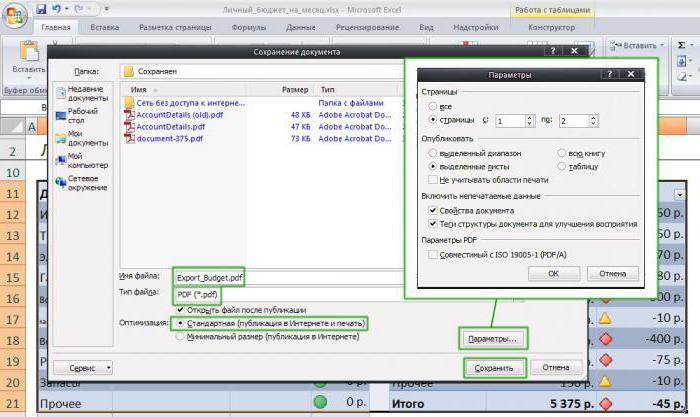Click the red diamond icon beside -400 р.
Image resolution: width=700 pixels, height=417 pixels.
605,339
